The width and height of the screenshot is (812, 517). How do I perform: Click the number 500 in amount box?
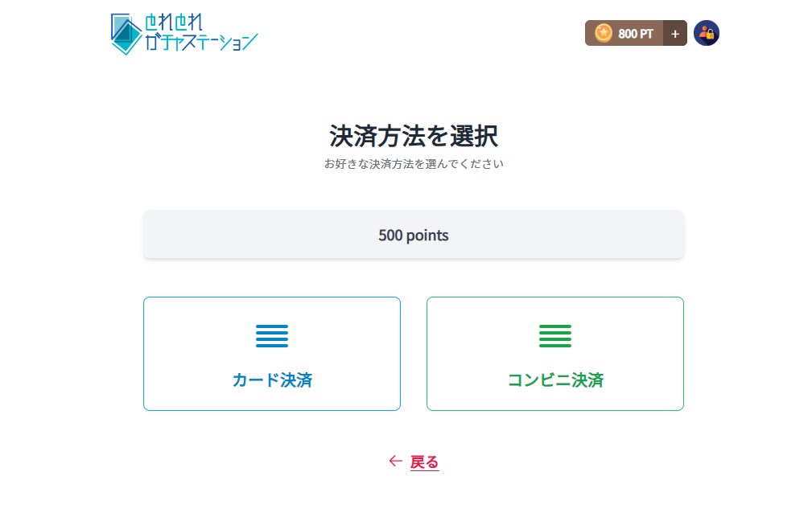click(x=390, y=236)
